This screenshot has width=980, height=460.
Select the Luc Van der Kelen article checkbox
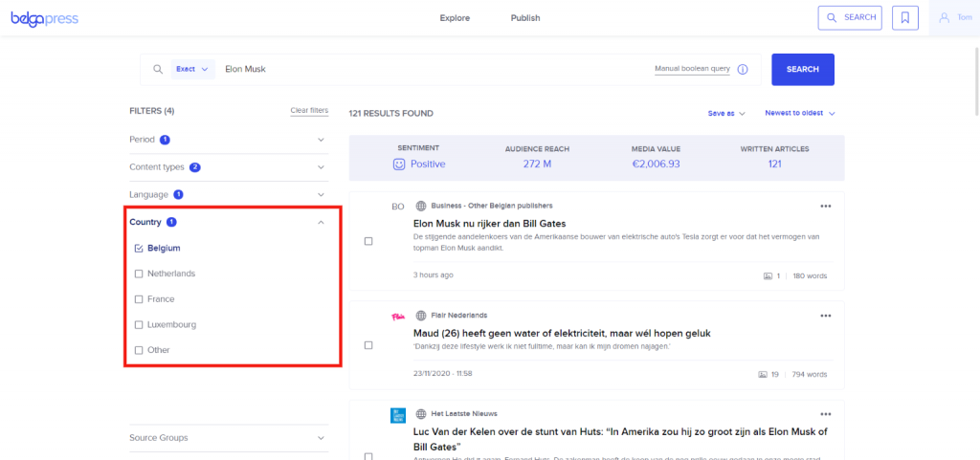pos(368,456)
